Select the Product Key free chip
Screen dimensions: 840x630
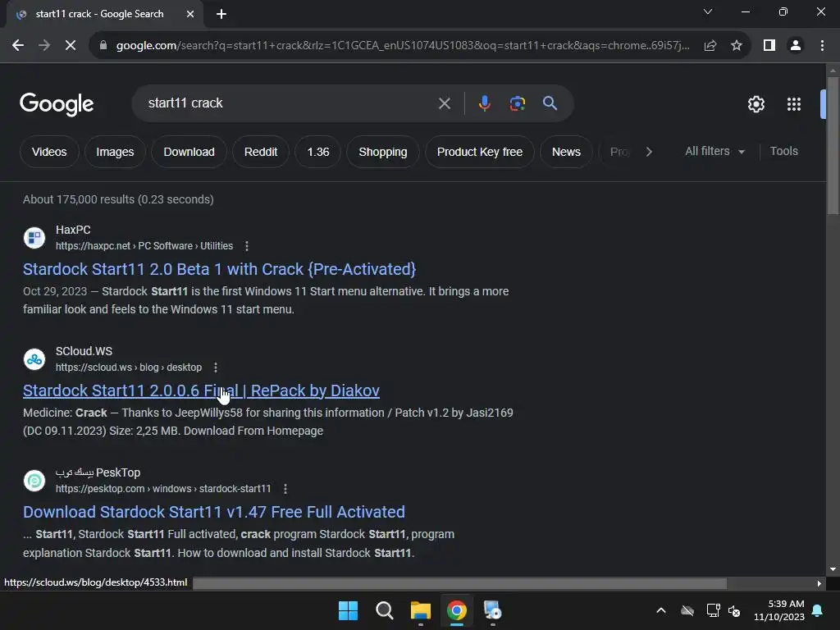(x=480, y=152)
